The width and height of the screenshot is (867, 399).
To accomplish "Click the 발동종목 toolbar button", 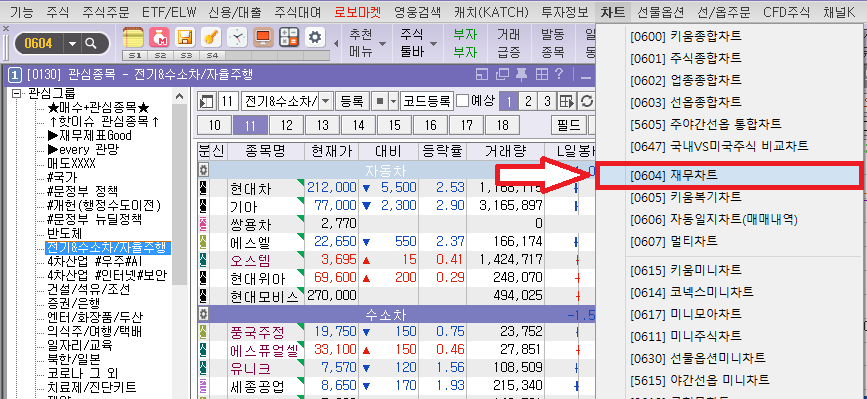I will (552, 44).
